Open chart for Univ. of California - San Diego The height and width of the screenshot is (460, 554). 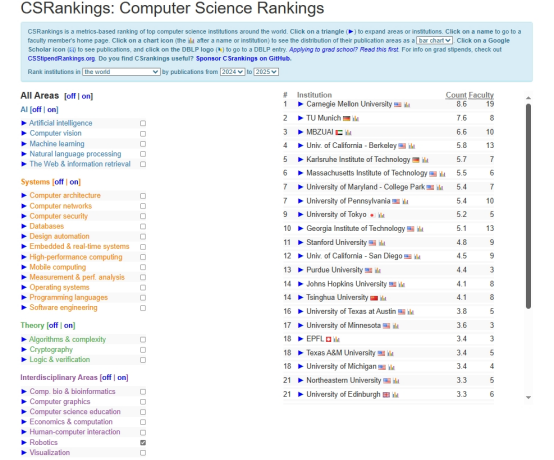pyautogui.click(x=417, y=256)
